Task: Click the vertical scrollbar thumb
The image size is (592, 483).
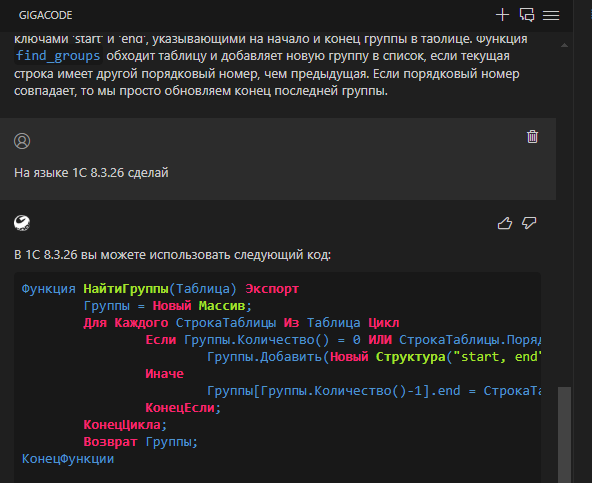Action: coord(564,434)
